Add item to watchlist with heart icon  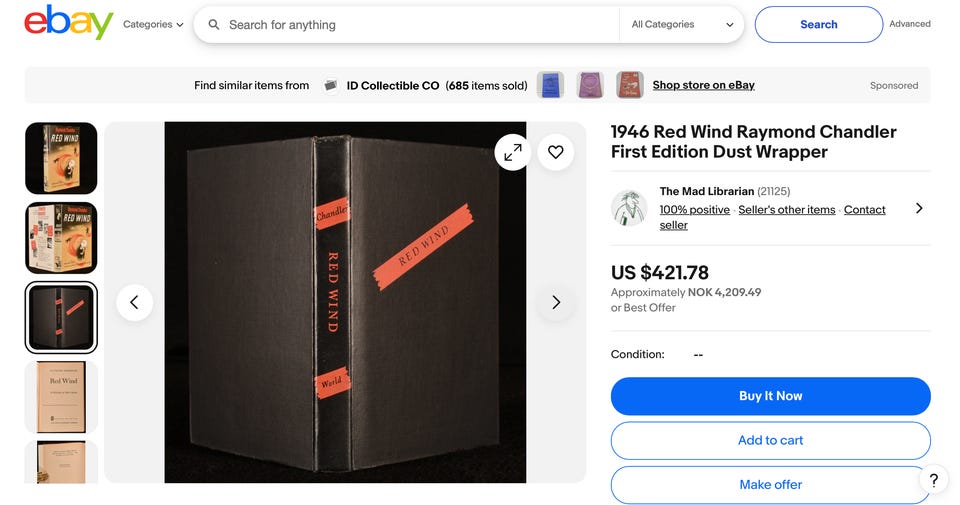click(556, 152)
